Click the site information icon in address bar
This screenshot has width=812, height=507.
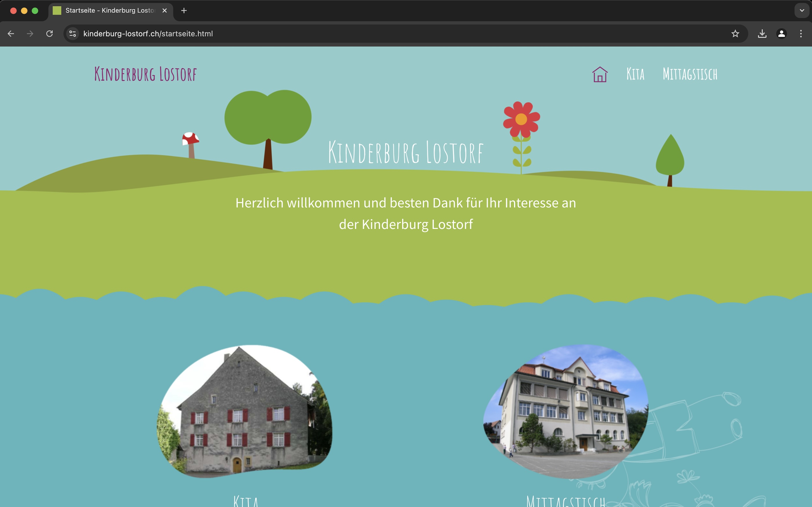coord(72,34)
